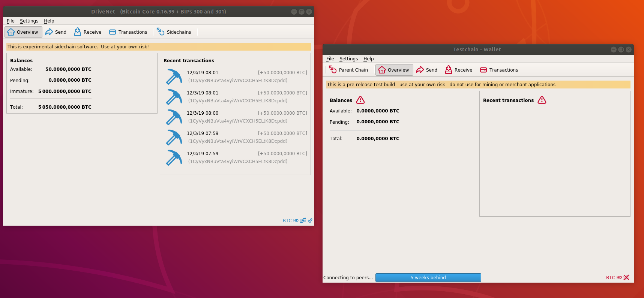Open the Help menu in Testchain wallet

coord(368,59)
